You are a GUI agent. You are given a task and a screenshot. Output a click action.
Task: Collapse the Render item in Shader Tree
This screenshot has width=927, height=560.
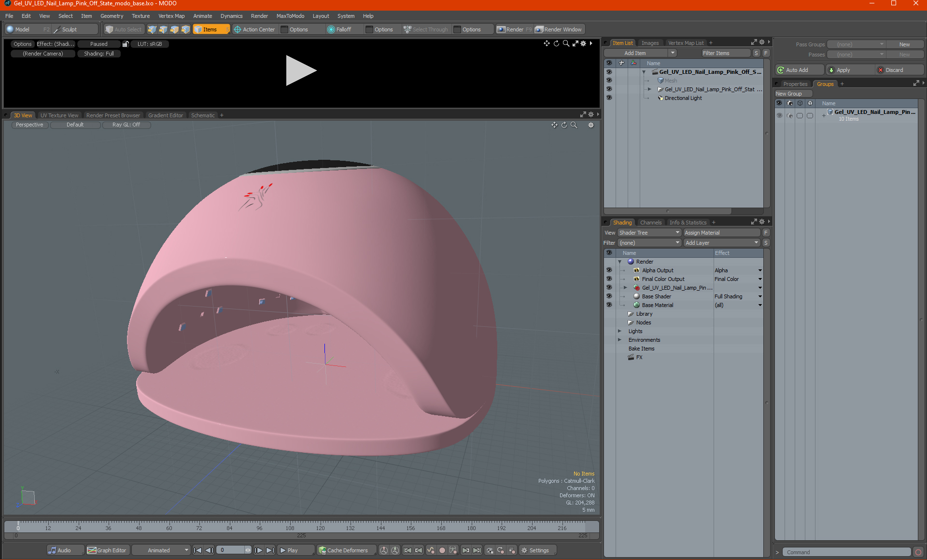tap(619, 262)
